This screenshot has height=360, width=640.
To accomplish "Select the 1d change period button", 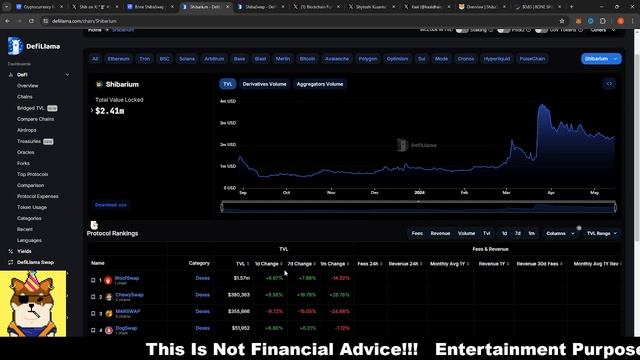I will [x=504, y=233].
